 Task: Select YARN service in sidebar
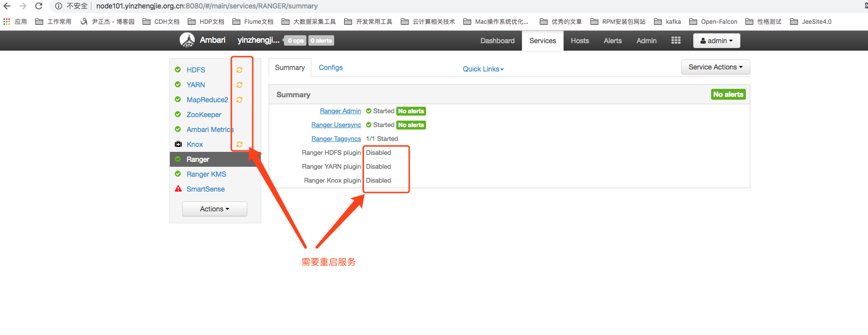click(196, 85)
